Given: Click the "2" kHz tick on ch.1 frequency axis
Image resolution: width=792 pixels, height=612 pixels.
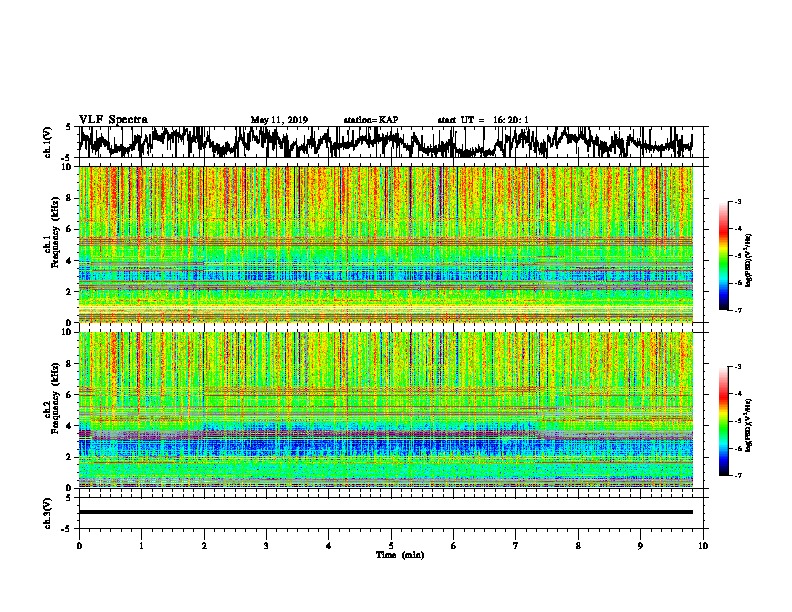Looking at the screenshot, I should coord(71,292).
